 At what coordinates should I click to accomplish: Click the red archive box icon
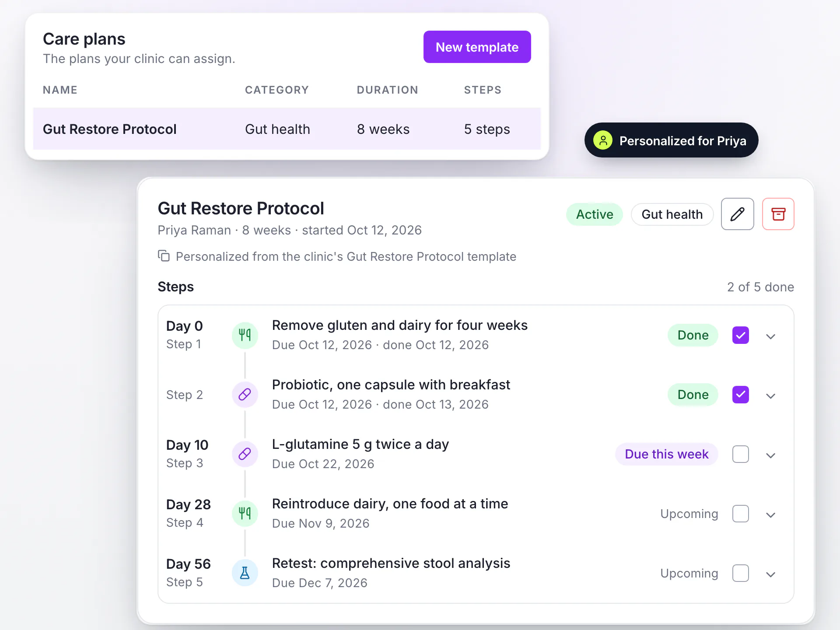click(x=778, y=214)
